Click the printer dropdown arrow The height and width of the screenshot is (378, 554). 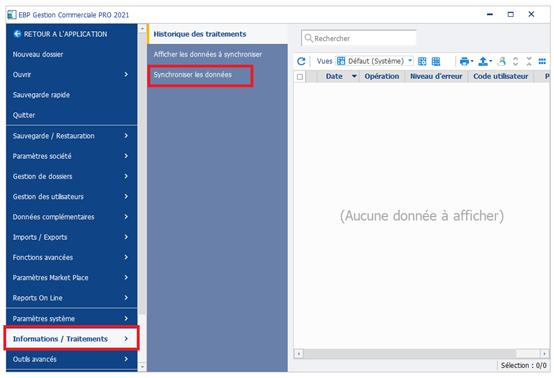tap(472, 61)
